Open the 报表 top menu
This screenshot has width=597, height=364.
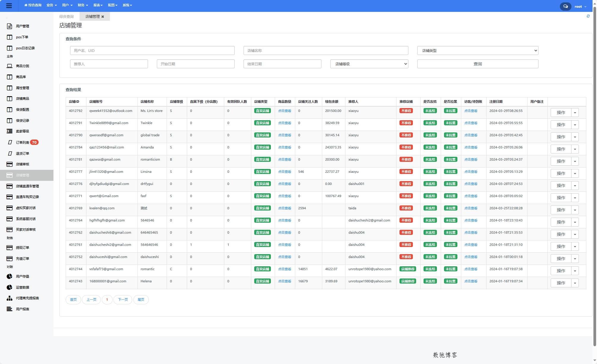click(x=98, y=5)
